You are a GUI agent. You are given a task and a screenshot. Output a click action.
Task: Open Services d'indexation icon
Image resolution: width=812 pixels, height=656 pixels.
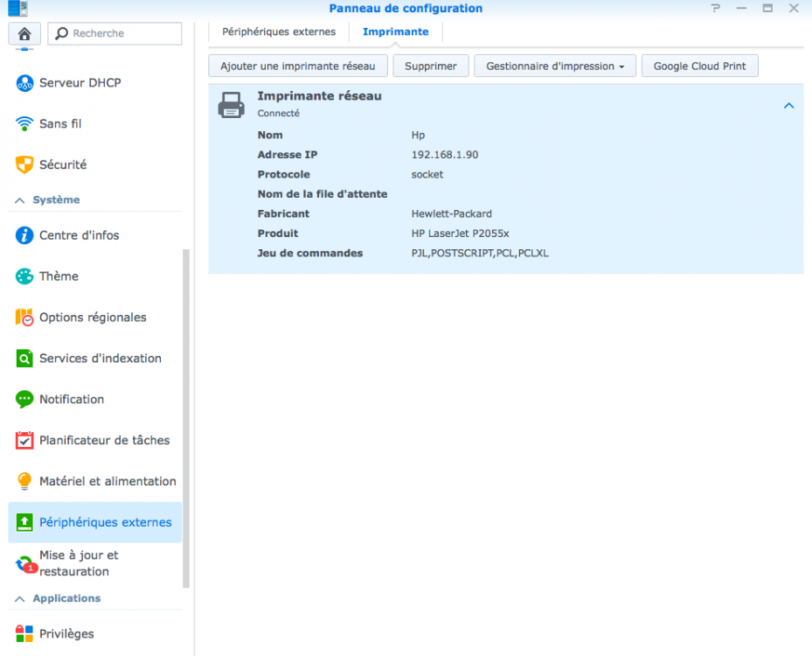(24, 358)
